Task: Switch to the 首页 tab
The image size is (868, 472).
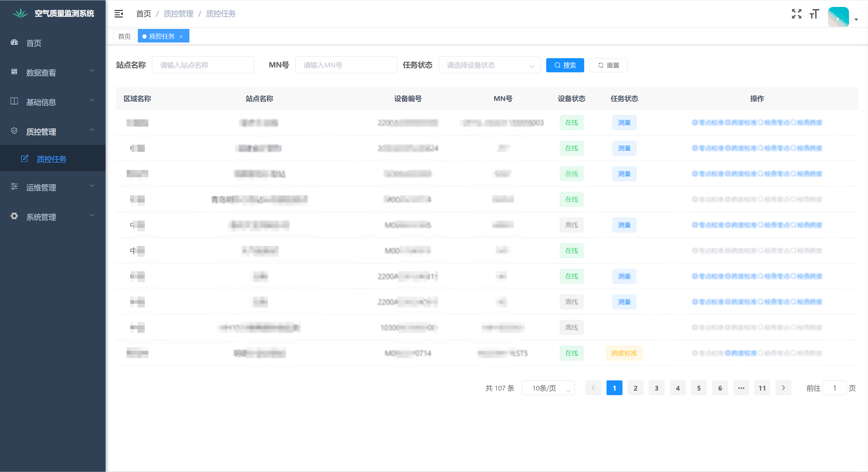Action: (x=124, y=36)
